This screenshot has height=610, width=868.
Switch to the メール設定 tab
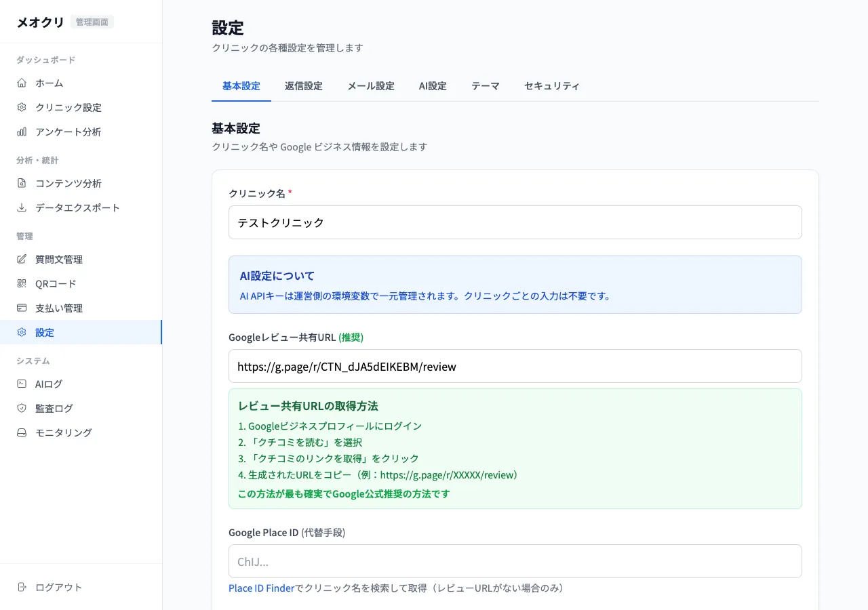tap(371, 86)
